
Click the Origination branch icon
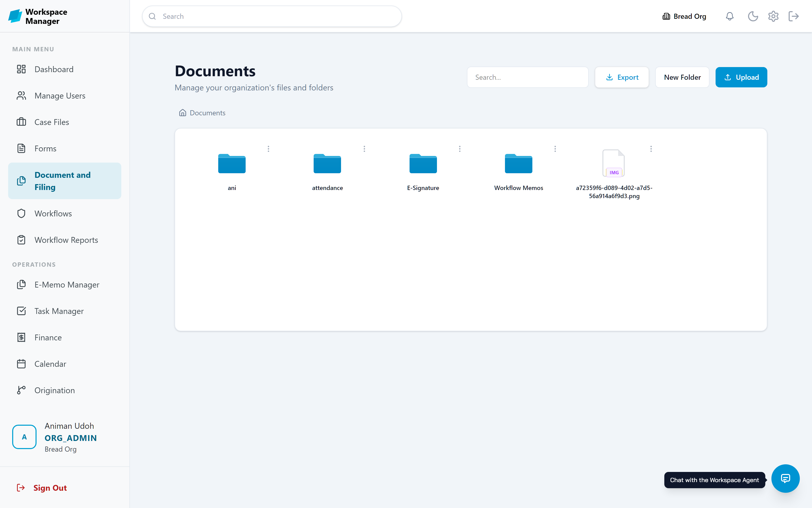21,390
